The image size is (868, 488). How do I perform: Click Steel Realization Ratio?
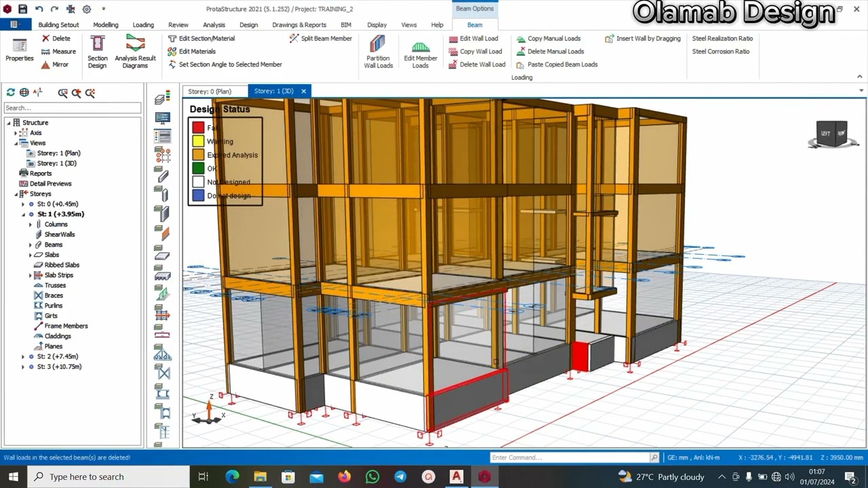point(722,39)
